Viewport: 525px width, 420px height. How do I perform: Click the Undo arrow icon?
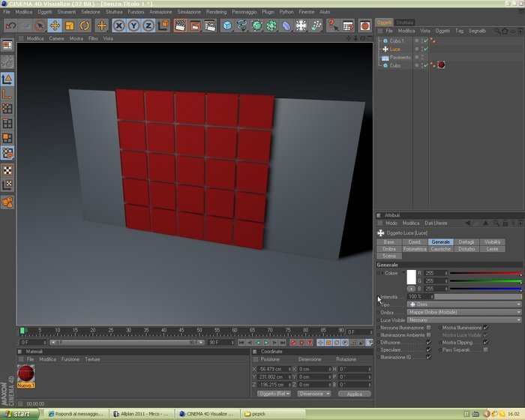coord(10,25)
